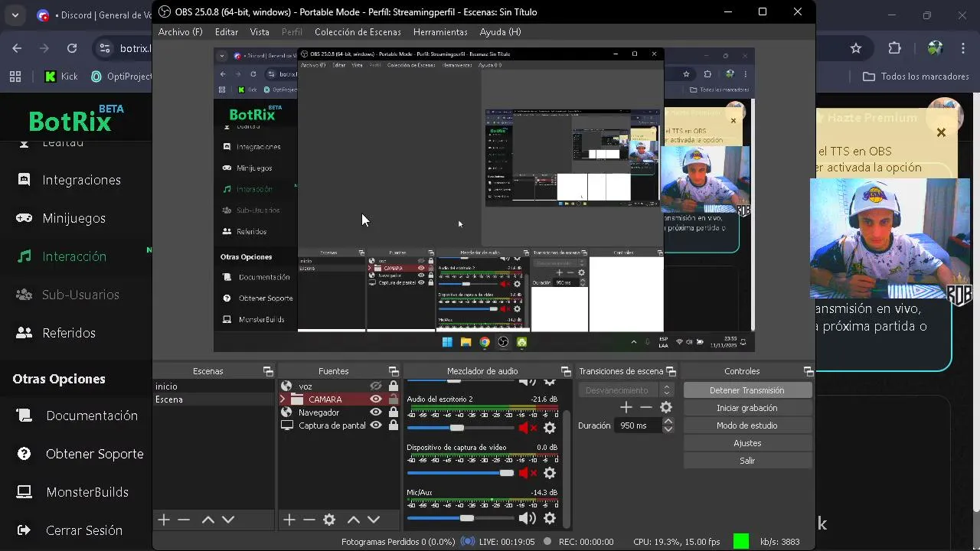Open the Editar menu

coord(227,32)
